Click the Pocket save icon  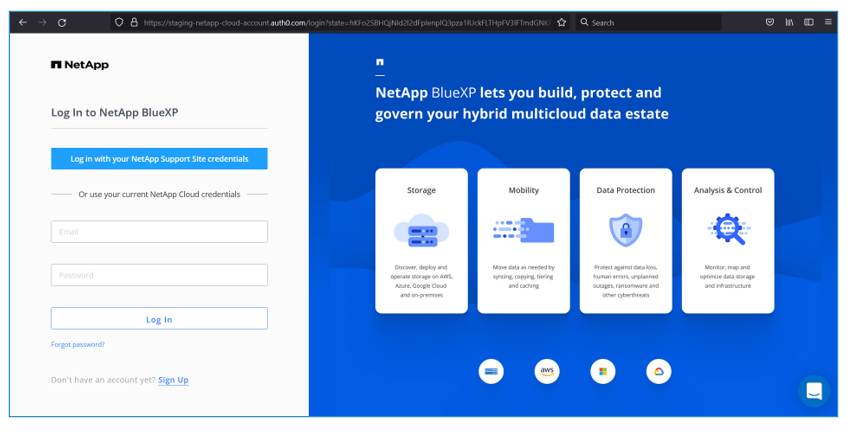coord(769,22)
